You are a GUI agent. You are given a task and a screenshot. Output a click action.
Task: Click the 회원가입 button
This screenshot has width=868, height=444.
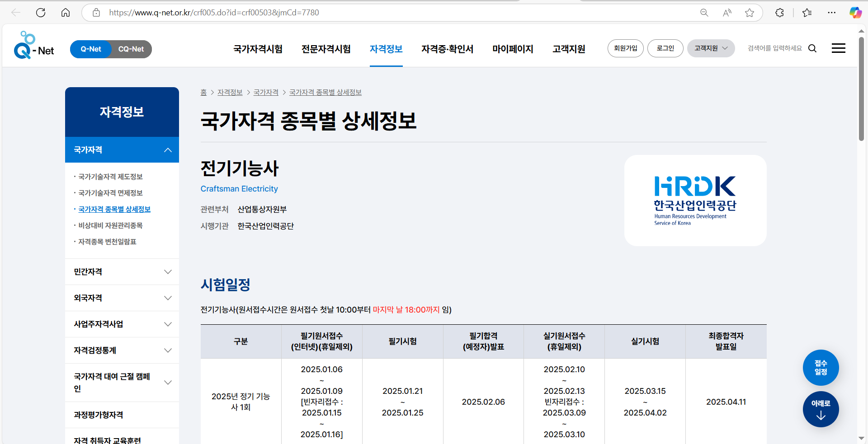(x=626, y=48)
